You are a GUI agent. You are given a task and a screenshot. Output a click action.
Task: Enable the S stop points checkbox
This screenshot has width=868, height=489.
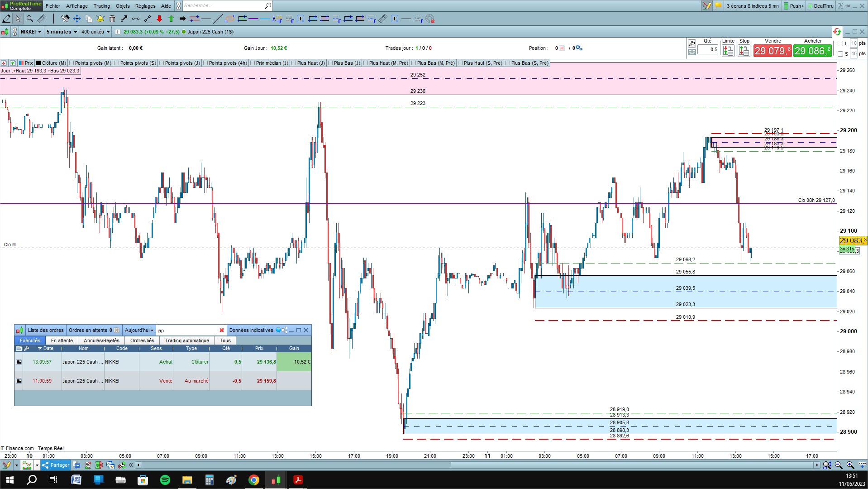(840, 54)
